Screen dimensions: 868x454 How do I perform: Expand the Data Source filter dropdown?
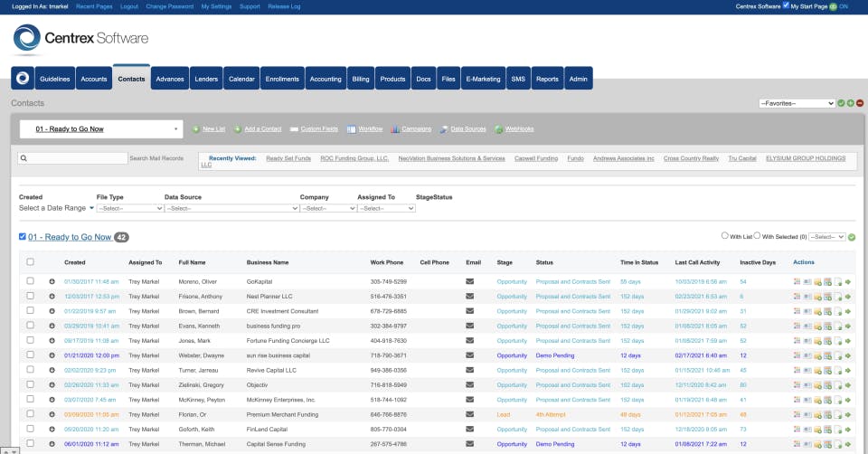pyautogui.click(x=231, y=208)
